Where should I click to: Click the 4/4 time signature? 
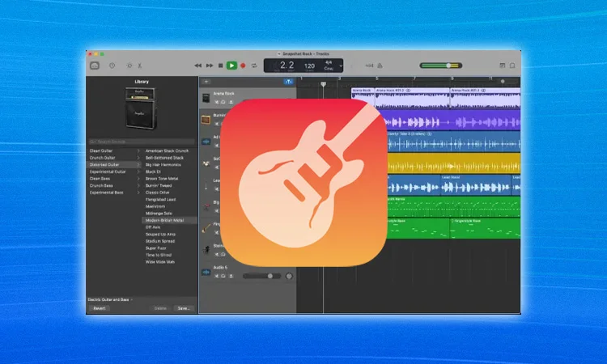click(x=329, y=62)
